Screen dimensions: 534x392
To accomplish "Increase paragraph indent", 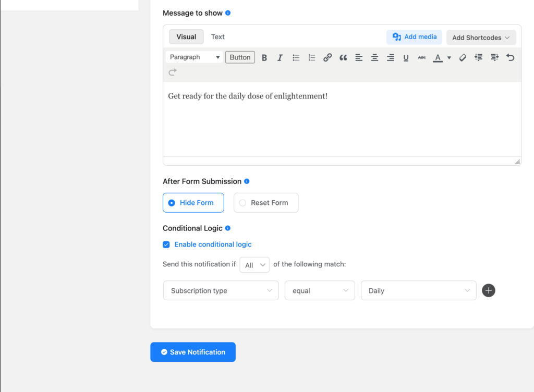I will pos(494,57).
